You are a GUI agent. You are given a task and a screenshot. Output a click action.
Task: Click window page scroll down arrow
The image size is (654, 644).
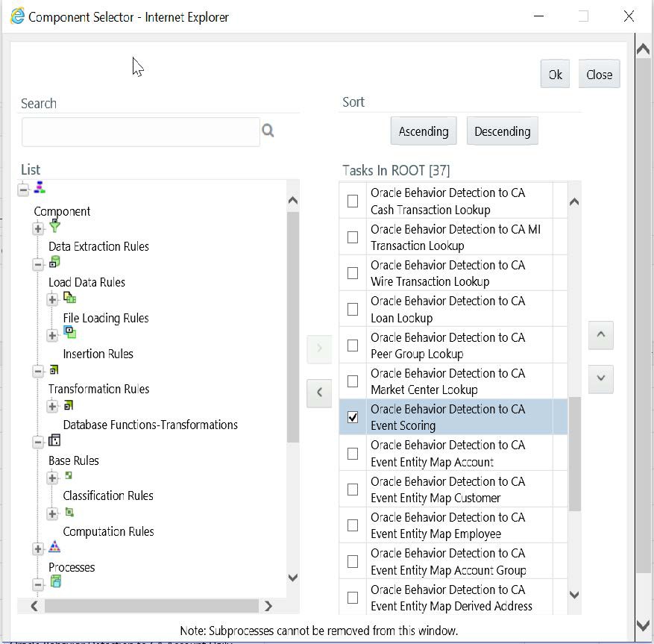643,625
